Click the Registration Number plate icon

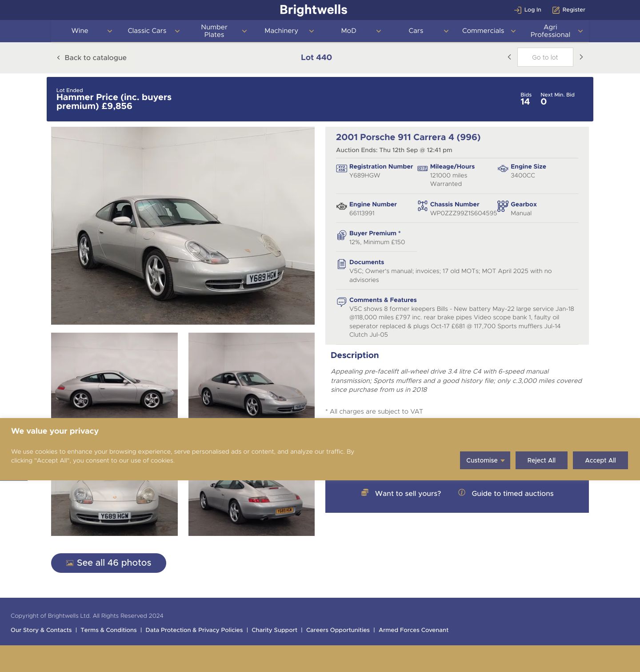pyautogui.click(x=341, y=169)
